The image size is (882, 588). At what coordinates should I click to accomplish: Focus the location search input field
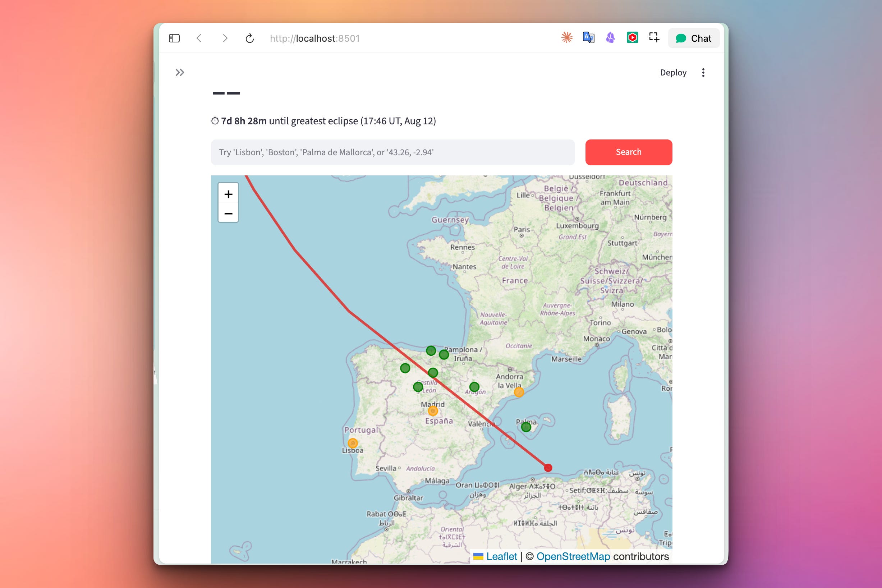point(392,152)
